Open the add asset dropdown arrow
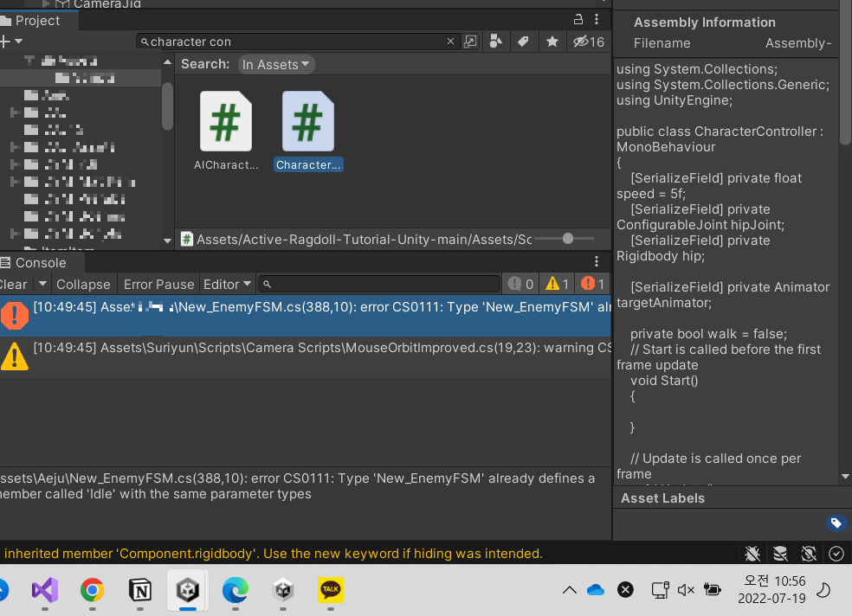The height and width of the screenshot is (616, 852). click(x=19, y=42)
